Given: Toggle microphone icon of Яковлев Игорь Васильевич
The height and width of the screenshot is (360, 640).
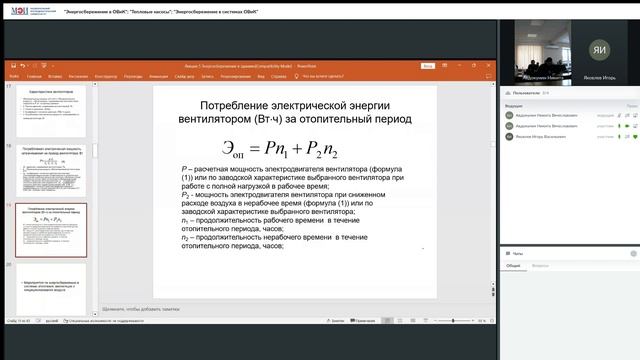Looking at the screenshot, I should point(619,137).
